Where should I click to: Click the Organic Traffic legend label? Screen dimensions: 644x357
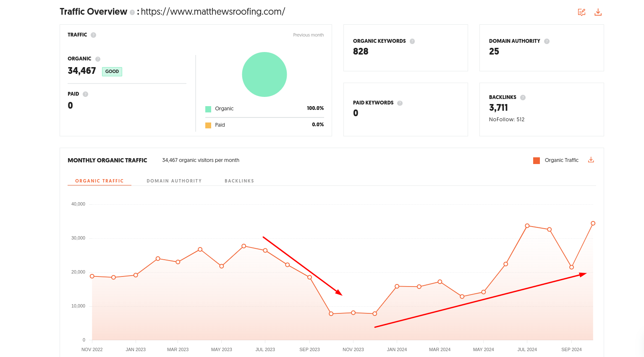click(562, 160)
